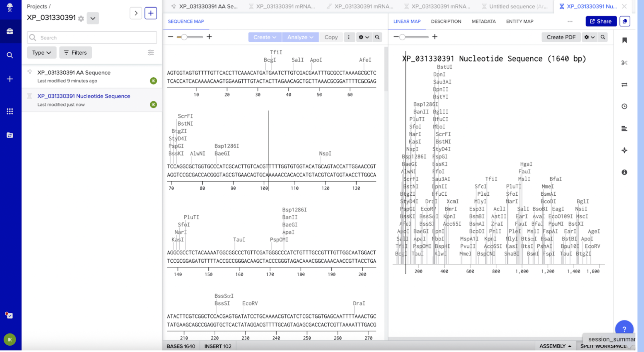The height and width of the screenshot is (352, 644).
Task: Click the project settings gear next to XP_031330391
Action: click(x=81, y=18)
